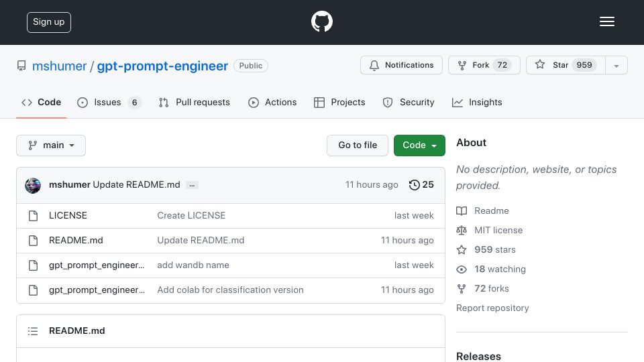Open the Projects tab

[x=339, y=102]
